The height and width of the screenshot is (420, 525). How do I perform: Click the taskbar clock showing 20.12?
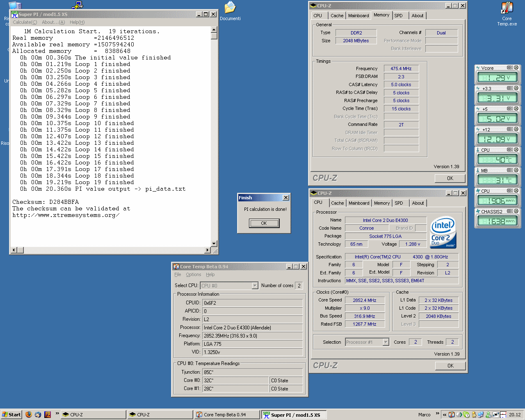pyautogui.click(x=515, y=415)
